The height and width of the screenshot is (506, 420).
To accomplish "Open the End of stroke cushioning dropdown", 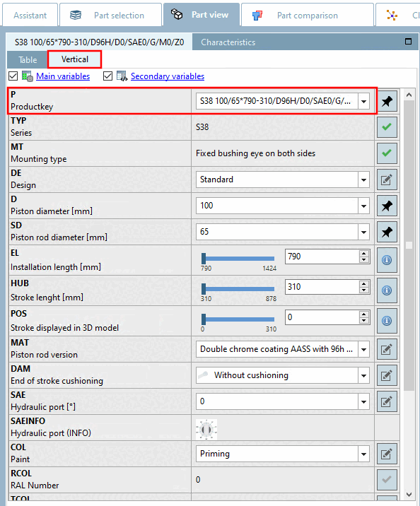I will tap(363, 375).
